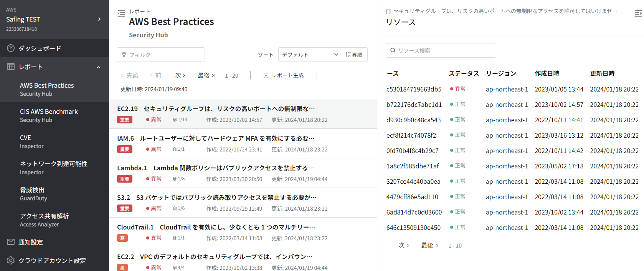Screen dimensions: 644x271
Task: Click the report generation icon
Action: 266,75
